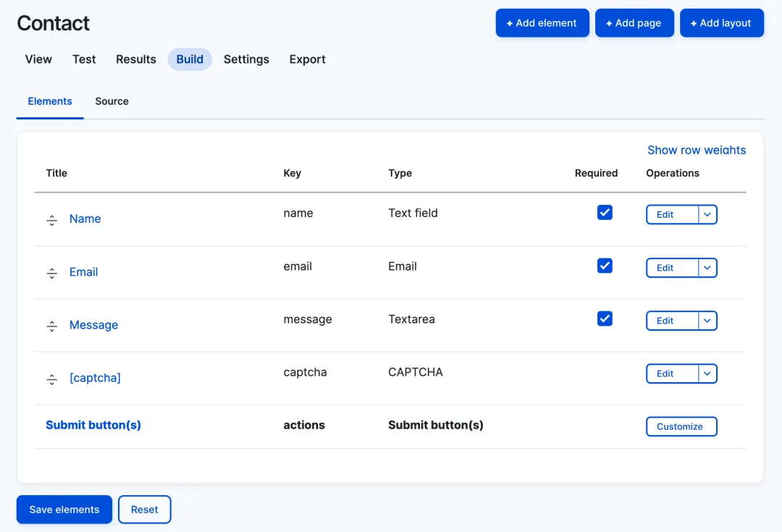Customize the Submit button(s)

coord(681,426)
